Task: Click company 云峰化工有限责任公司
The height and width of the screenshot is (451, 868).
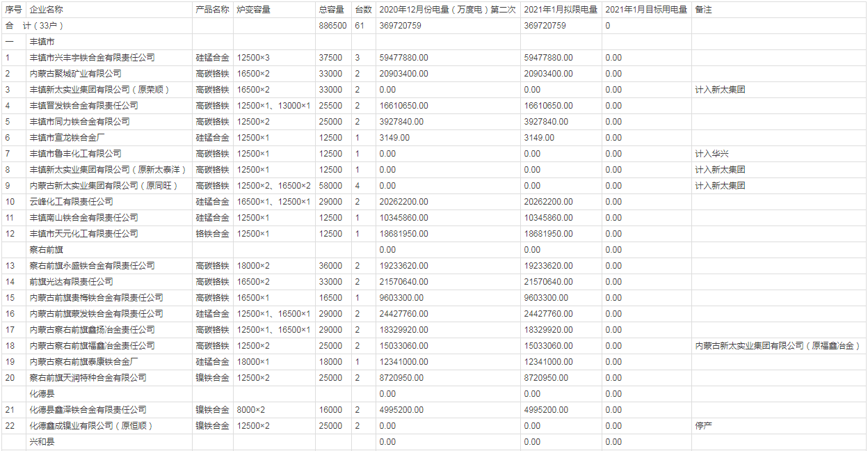Action: point(71,202)
